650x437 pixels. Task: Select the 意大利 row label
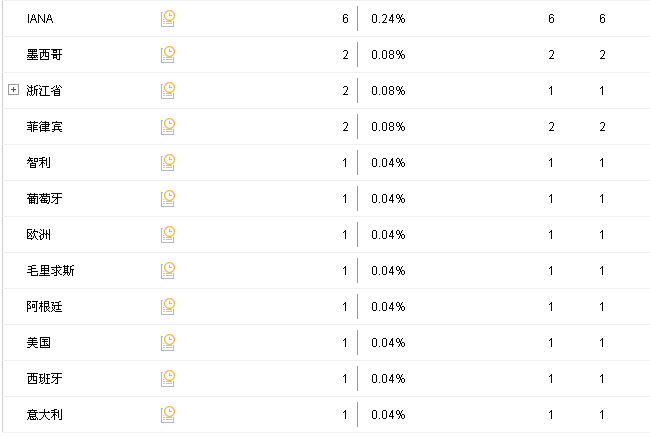click(44, 415)
